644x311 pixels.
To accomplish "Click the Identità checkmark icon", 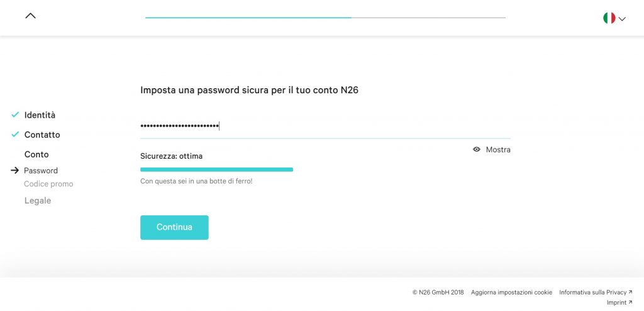I will 15,115.
